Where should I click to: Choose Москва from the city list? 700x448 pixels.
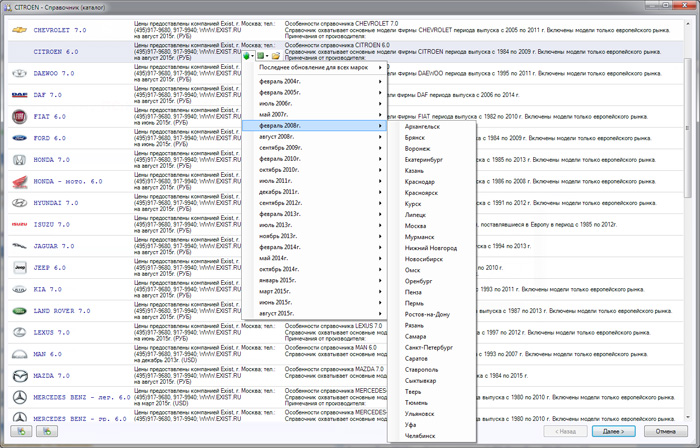click(x=415, y=225)
